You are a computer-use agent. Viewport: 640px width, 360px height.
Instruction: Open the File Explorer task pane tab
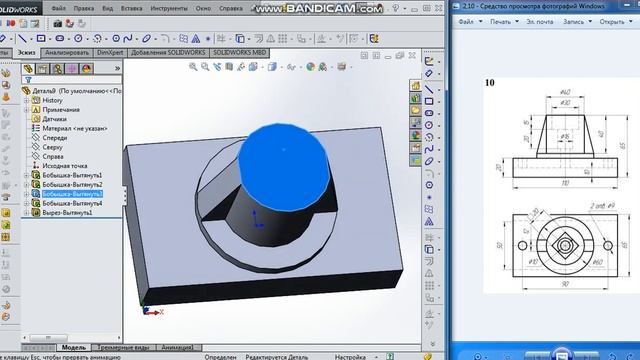click(x=416, y=111)
